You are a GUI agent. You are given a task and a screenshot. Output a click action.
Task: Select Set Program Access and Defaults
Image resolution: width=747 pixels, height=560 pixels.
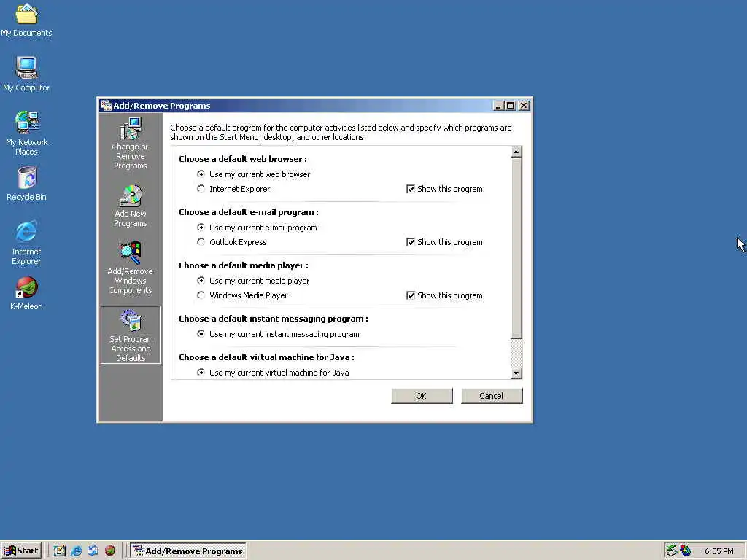point(131,335)
